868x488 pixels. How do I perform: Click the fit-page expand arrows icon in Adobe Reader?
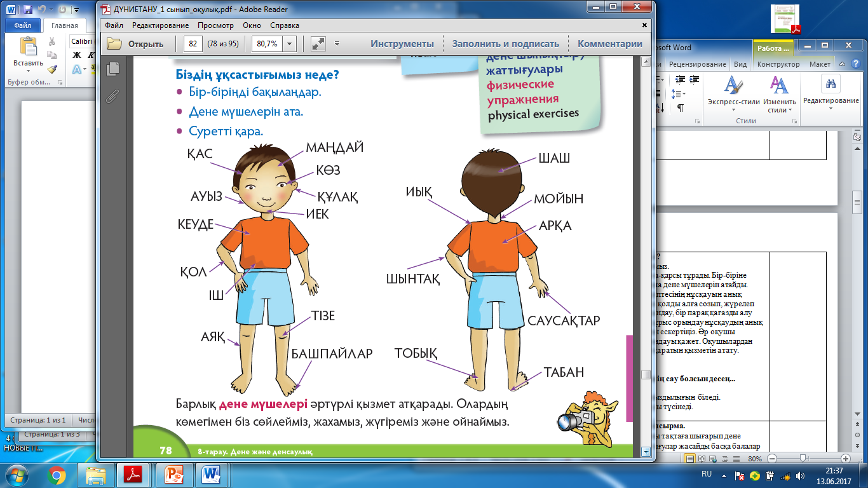[x=318, y=44]
